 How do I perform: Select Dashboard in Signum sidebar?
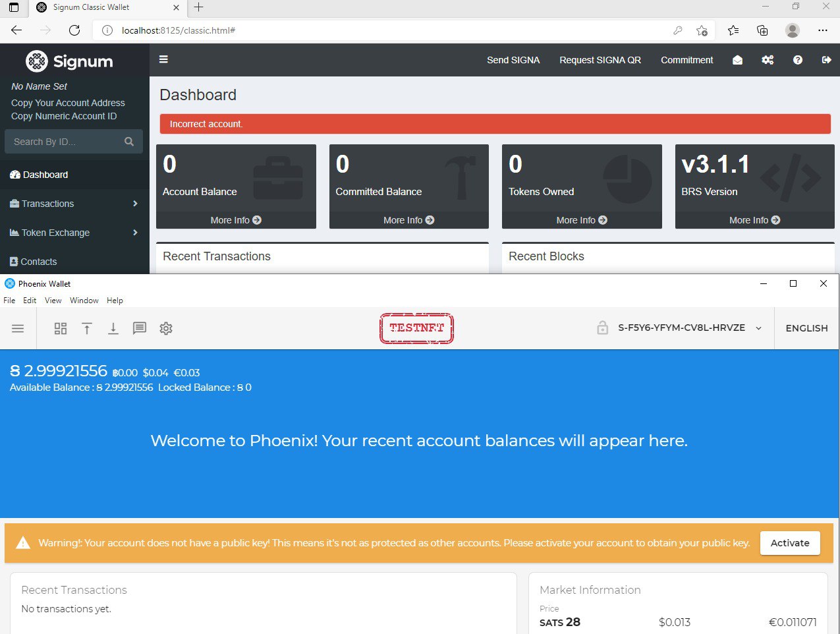point(74,175)
